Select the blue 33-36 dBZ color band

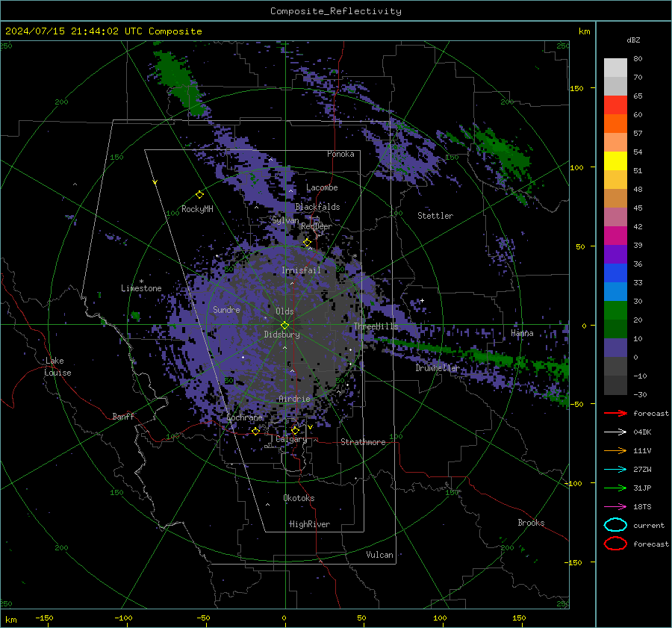[615, 273]
